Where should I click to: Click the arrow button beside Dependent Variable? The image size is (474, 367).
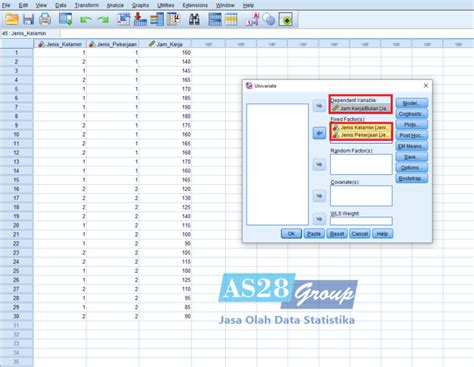[319, 106]
